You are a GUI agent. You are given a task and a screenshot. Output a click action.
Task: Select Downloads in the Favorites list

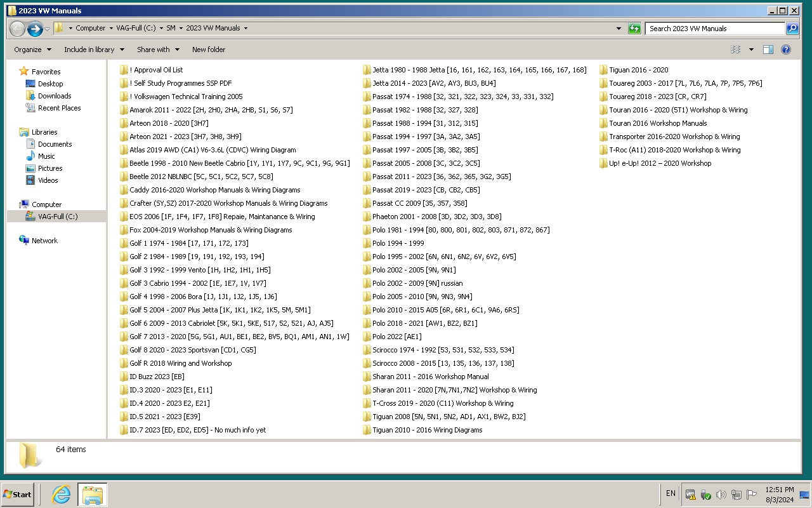click(x=55, y=96)
